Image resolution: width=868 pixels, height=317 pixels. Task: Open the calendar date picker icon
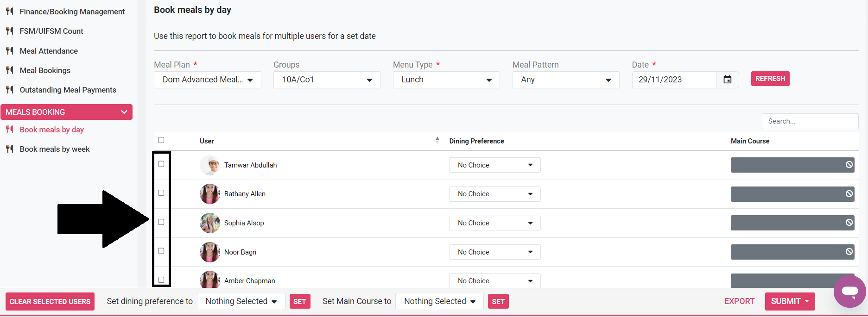(727, 80)
